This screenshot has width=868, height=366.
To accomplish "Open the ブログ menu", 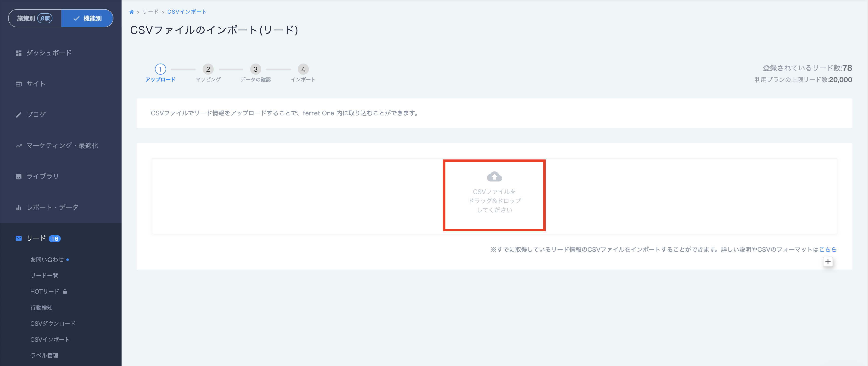I will click(x=36, y=115).
